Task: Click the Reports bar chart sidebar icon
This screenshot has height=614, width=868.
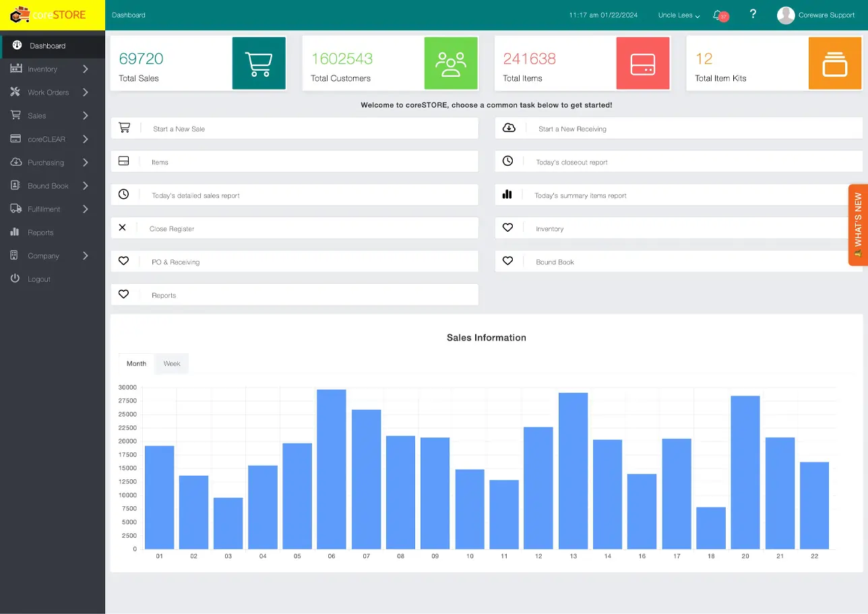Action: point(15,232)
